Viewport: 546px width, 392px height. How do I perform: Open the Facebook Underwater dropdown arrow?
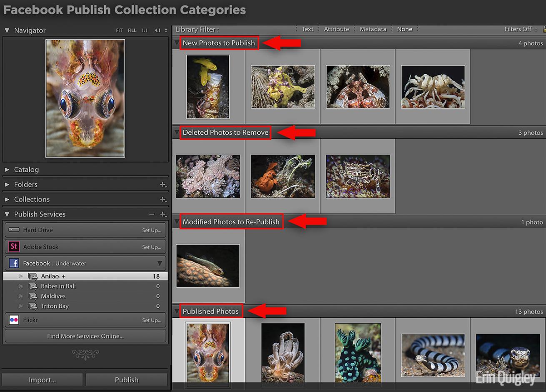(x=160, y=263)
